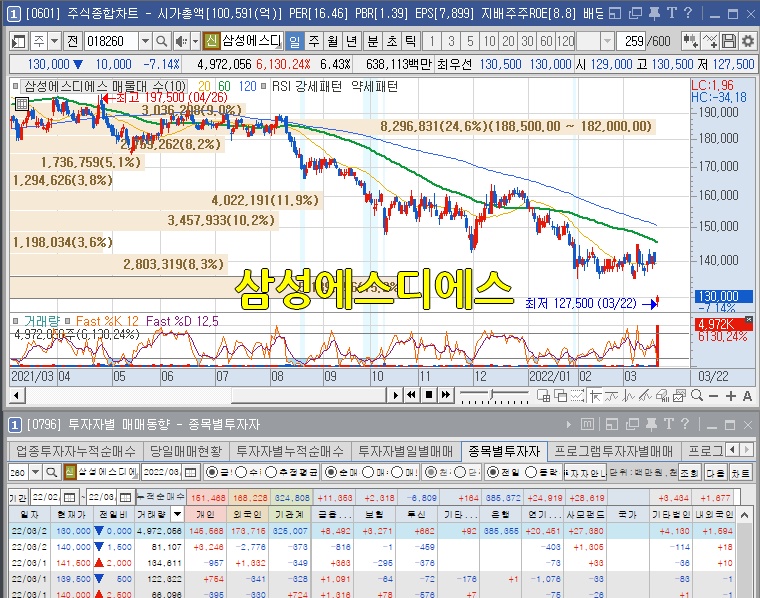
Task: Select the 주 weekly chart period button
Action: pyautogui.click(x=314, y=42)
